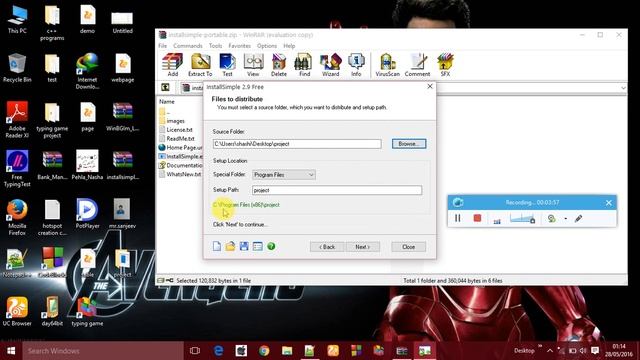Open Mozilla Firefox desktop shortcut
Image resolution: width=640 pixels, height=360 pixels.
pyautogui.click(x=17, y=217)
